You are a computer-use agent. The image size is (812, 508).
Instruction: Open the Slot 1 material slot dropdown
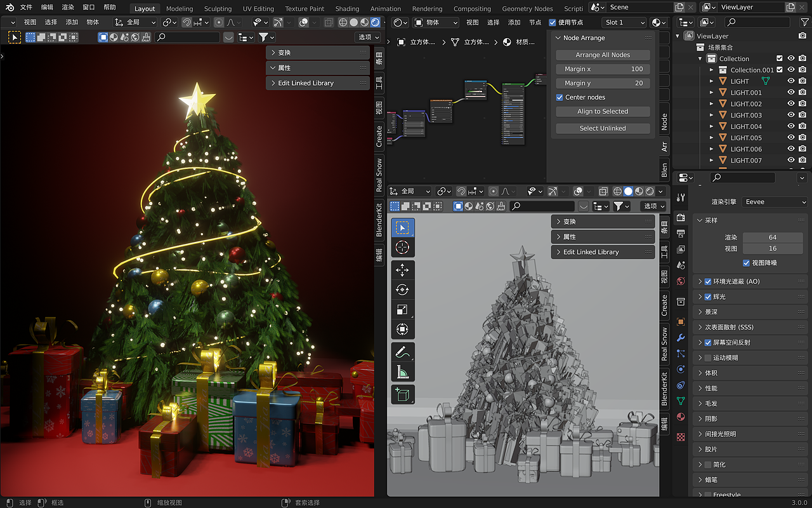point(624,22)
